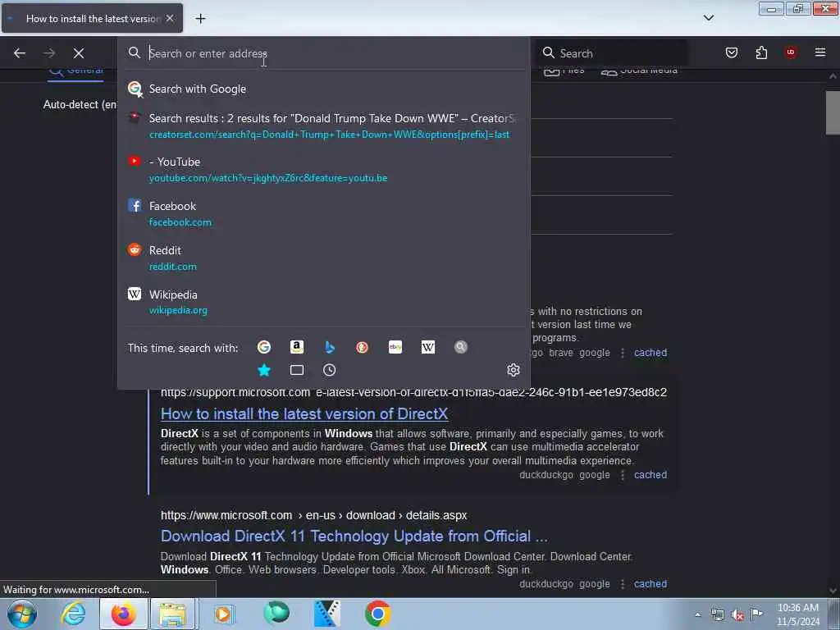The image size is (840, 630).
Task: Open a new tab with plus button
Action: (200, 19)
